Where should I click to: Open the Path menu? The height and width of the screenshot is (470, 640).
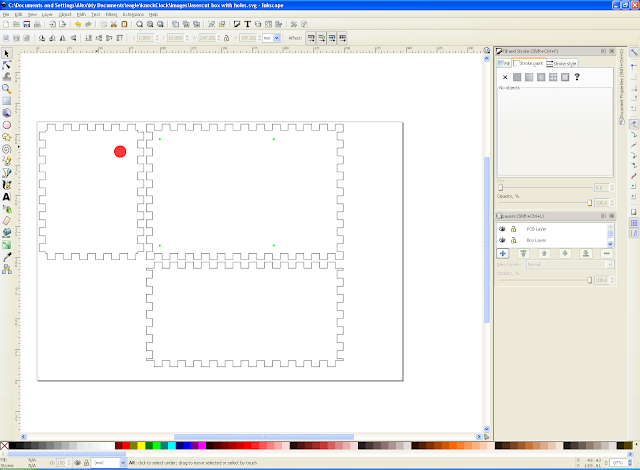click(x=81, y=14)
